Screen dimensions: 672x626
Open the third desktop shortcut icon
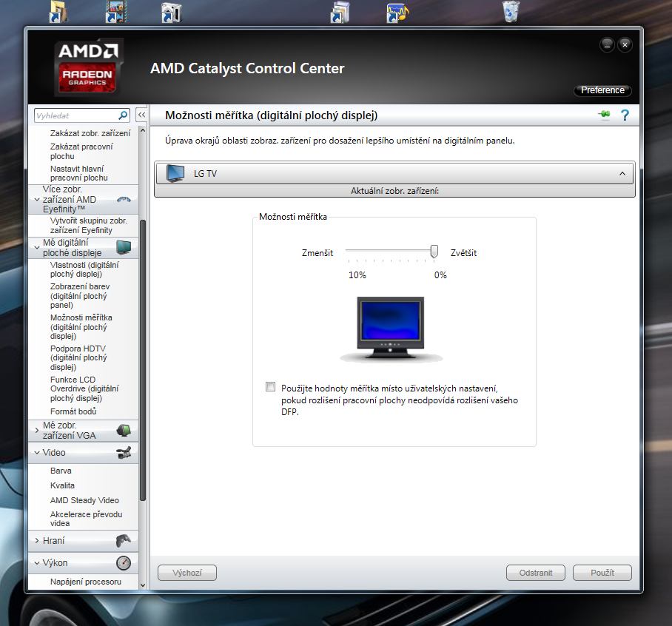pyautogui.click(x=172, y=13)
